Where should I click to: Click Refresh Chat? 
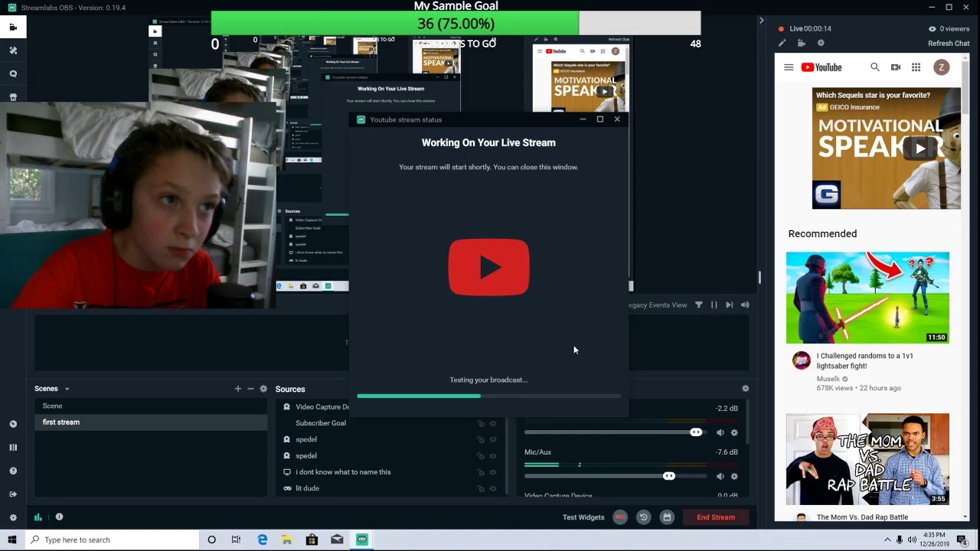tap(949, 44)
